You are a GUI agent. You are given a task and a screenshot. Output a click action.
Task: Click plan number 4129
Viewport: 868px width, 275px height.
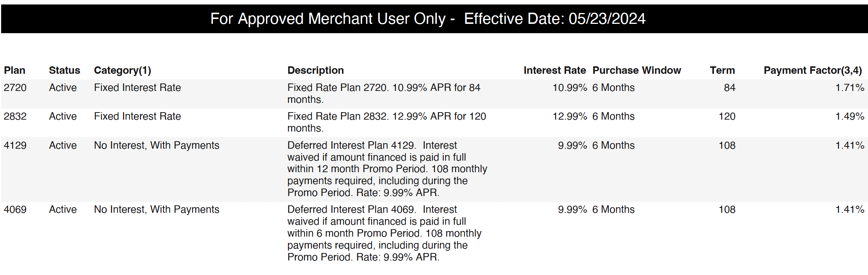click(x=15, y=146)
